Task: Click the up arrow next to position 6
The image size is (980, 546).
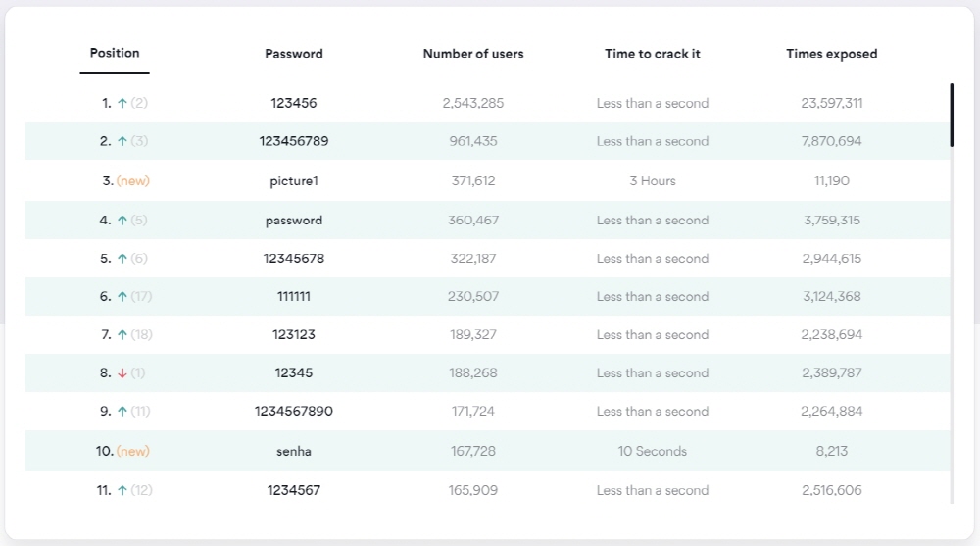Action: [122, 297]
